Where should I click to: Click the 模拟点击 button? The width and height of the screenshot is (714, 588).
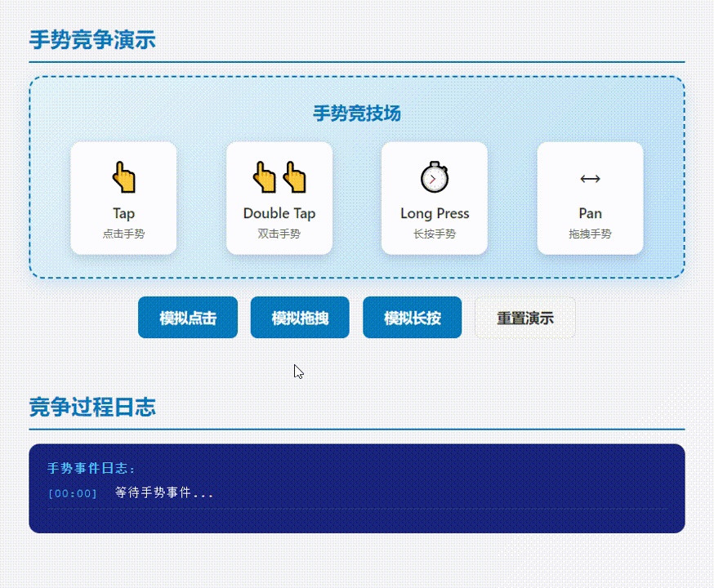(188, 318)
